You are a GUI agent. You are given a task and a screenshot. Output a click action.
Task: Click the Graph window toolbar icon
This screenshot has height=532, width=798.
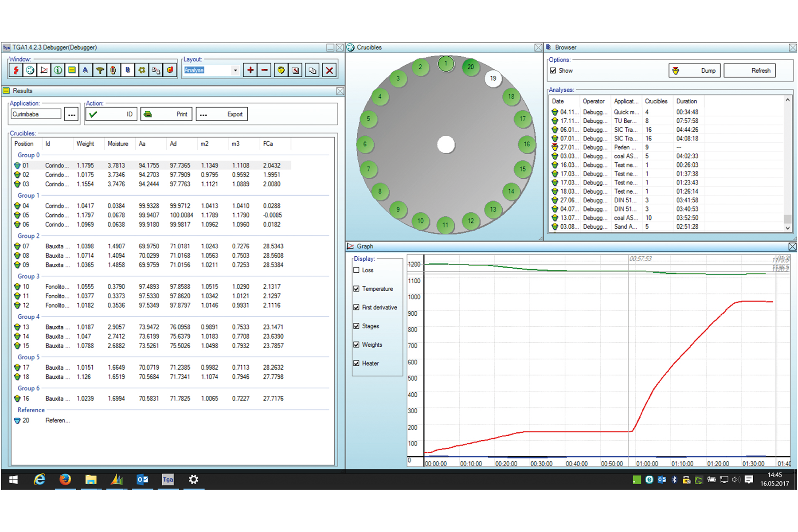44,70
